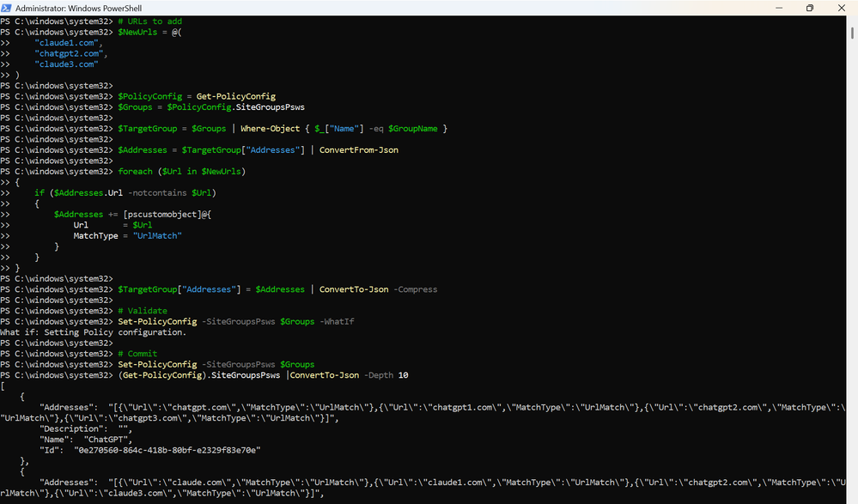Click the 'Where-Object' cmdlet
Viewport: 858px width, 504px height.
click(x=271, y=129)
